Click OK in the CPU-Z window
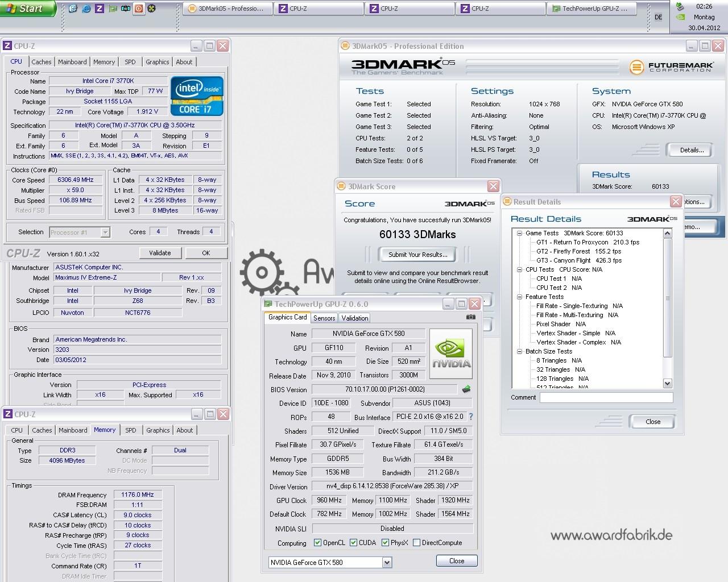 [x=206, y=253]
